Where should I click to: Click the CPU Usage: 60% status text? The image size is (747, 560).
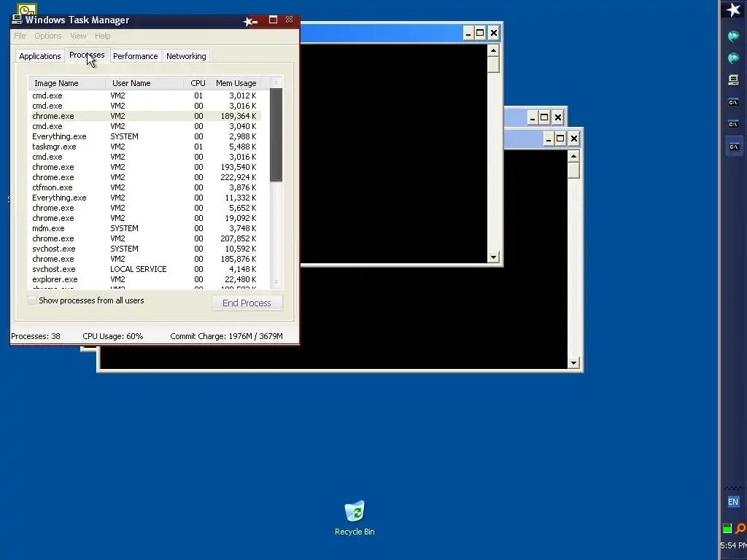[x=113, y=336]
